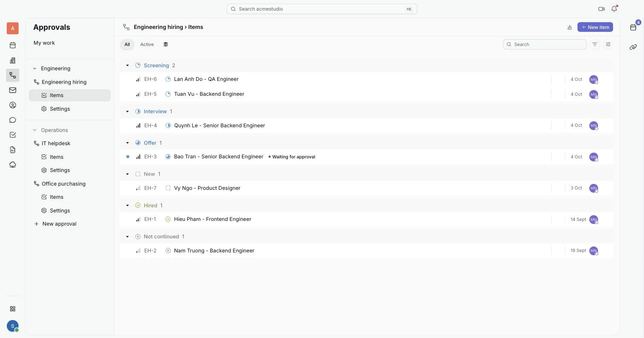
Task: Switch to the All tab
Action: (127, 44)
